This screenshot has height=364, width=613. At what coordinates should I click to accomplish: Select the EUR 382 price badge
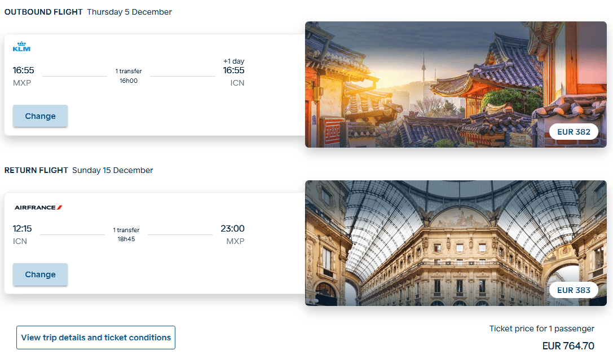point(574,132)
